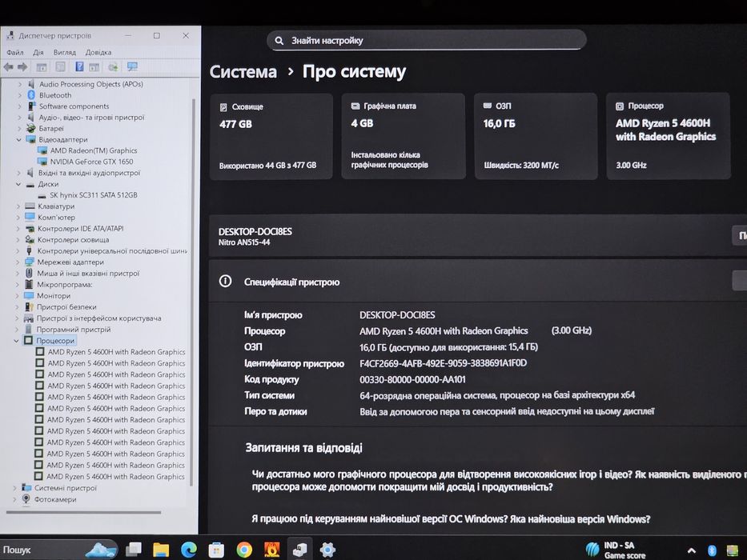Click the Device Manager vertical scrollbar
The image size is (747, 560).
tap(193, 292)
